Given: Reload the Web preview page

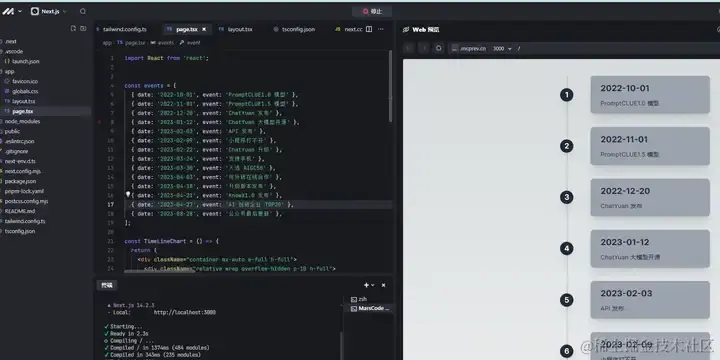Looking at the screenshot, I should tap(439, 48).
